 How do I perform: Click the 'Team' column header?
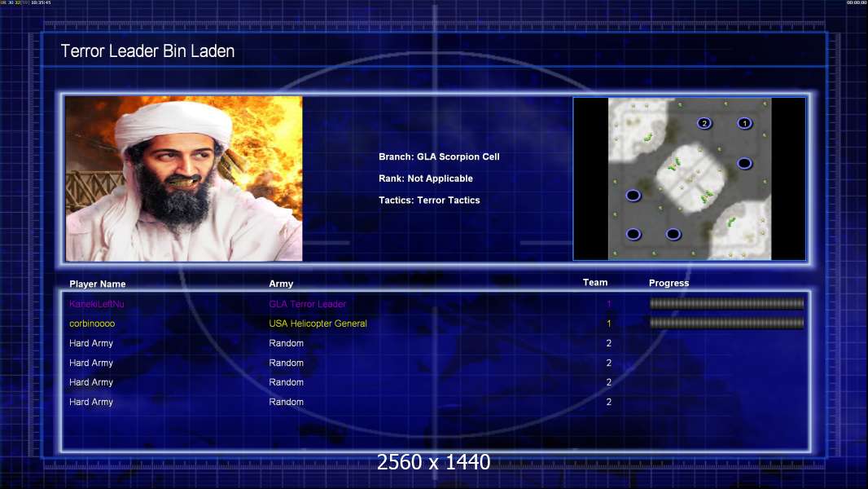(x=595, y=283)
